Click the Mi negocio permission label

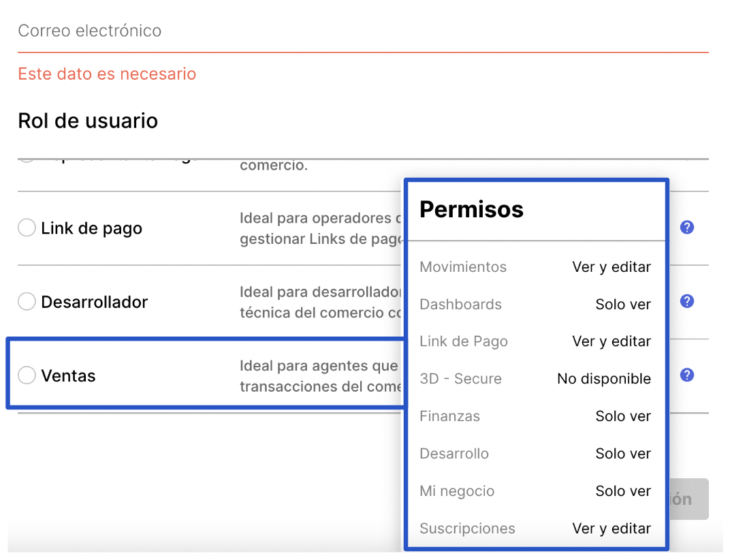coord(457,491)
